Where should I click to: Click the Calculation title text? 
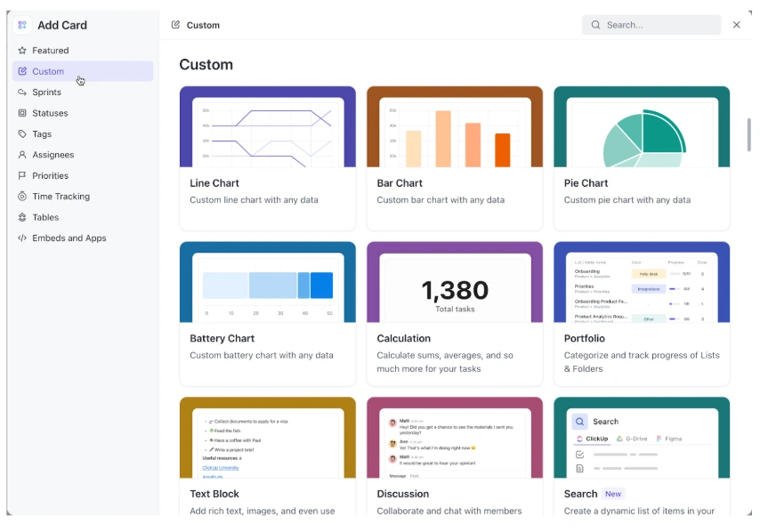[403, 338]
